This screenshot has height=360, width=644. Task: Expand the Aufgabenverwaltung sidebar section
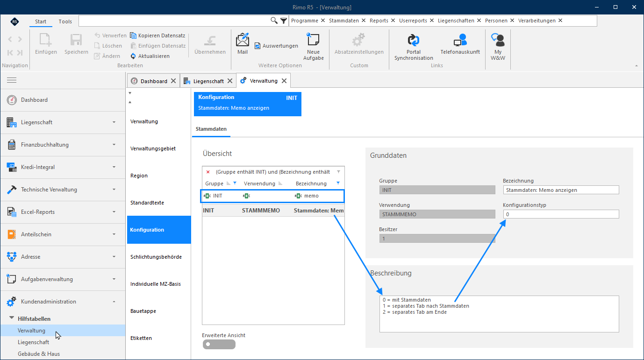pyautogui.click(x=114, y=279)
